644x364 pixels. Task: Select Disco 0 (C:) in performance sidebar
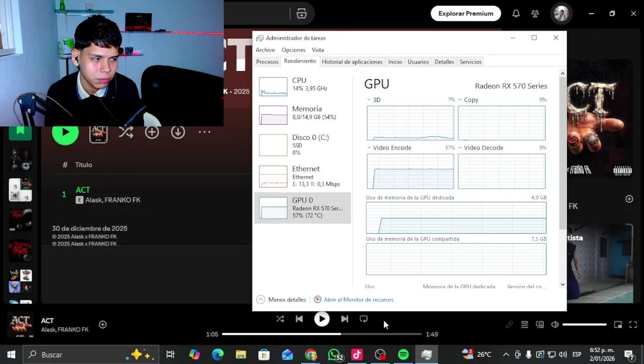click(303, 145)
